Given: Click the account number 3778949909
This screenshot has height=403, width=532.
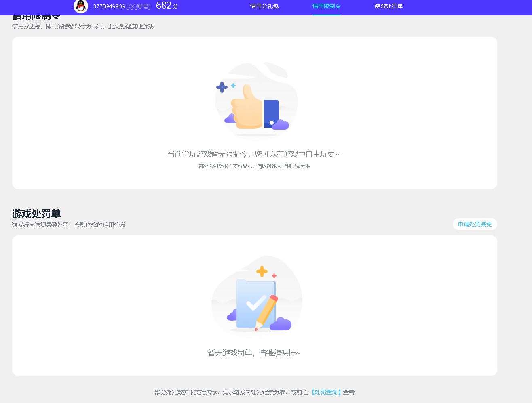Looking at the screenshot, I should 109,6.
